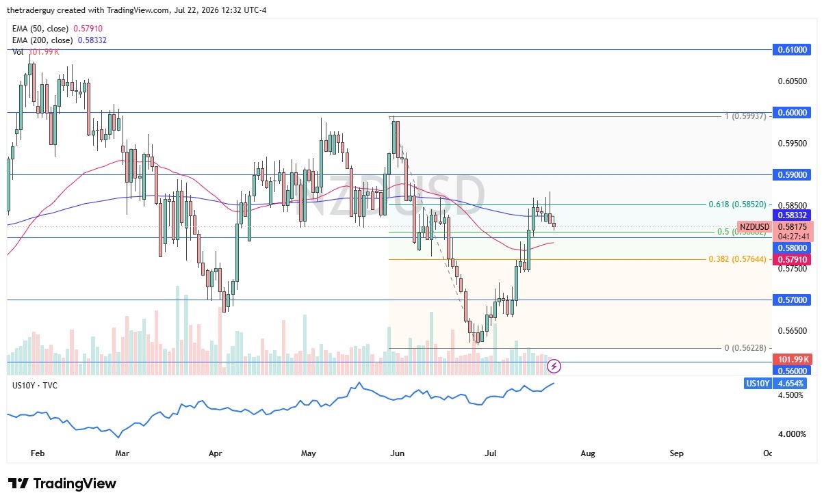Click the Jun label on time axis
This screenshot has width=824, height=504.
click(x=396, y=453)
